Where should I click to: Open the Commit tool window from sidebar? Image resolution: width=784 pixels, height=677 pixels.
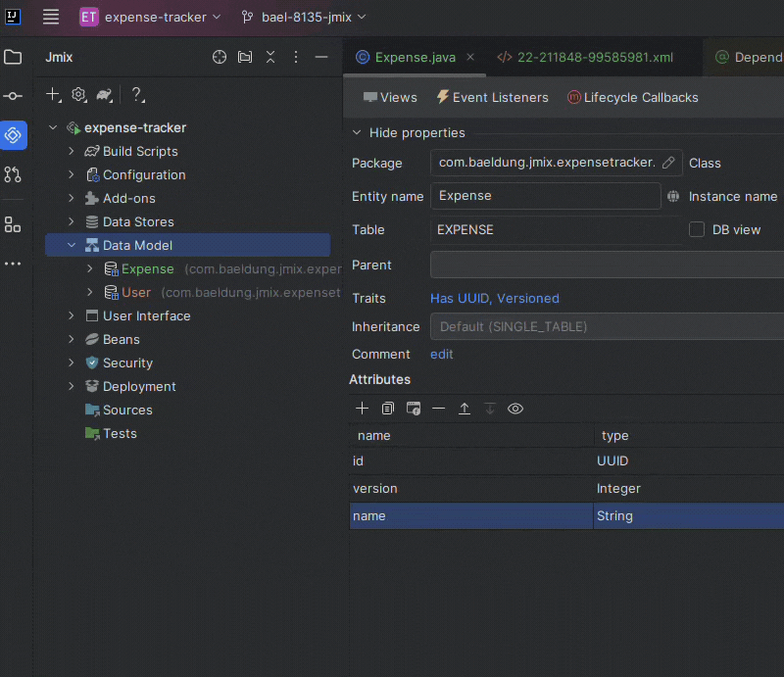pos(13,96)
